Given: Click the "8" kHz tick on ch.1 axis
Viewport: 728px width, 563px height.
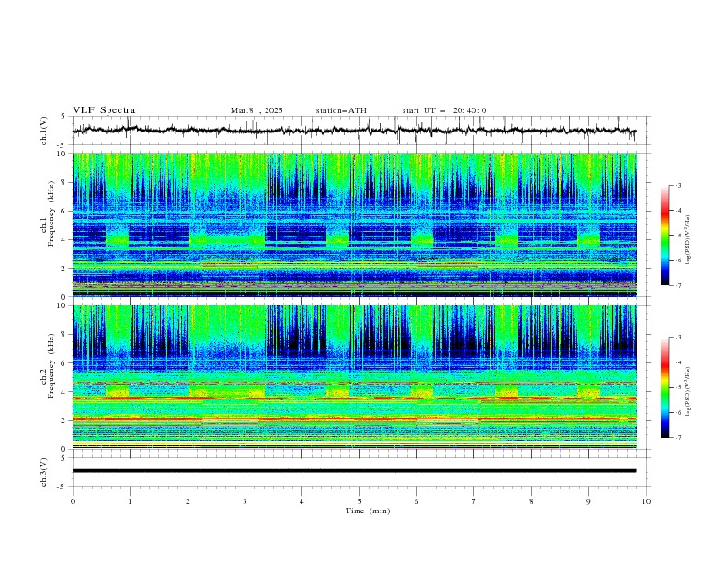Looking at the screenshot, I should pyautogui.click(x=64, y=182).
